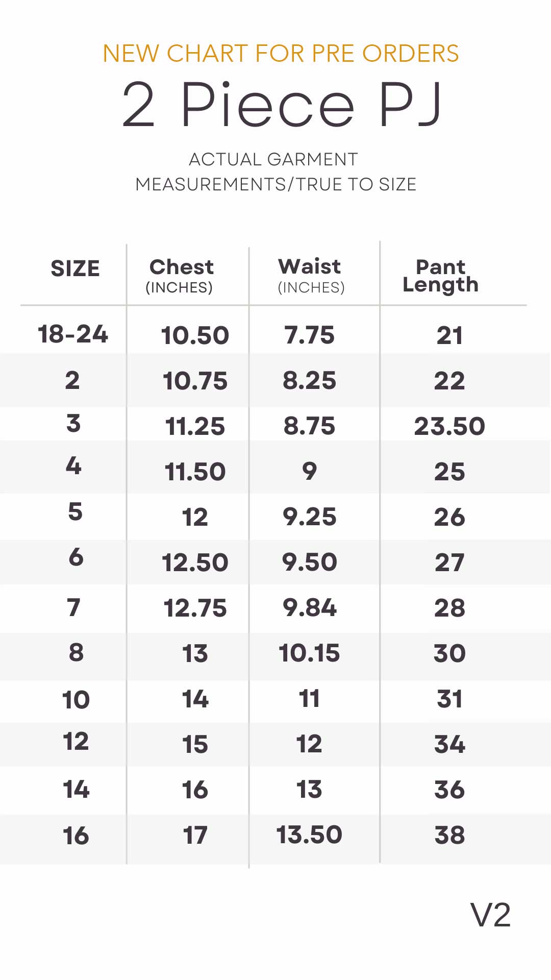Select waist value 9 in size 4 row

coord(309,471)
